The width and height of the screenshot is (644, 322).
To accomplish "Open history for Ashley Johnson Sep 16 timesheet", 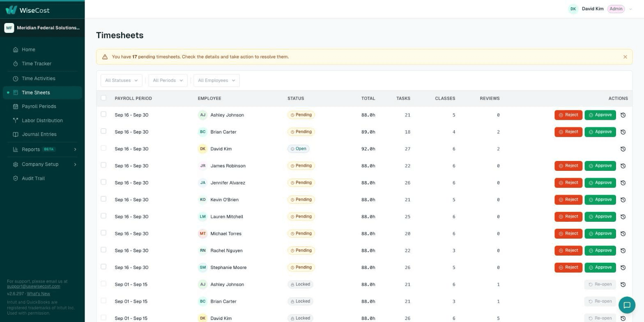I will point(623,115).
